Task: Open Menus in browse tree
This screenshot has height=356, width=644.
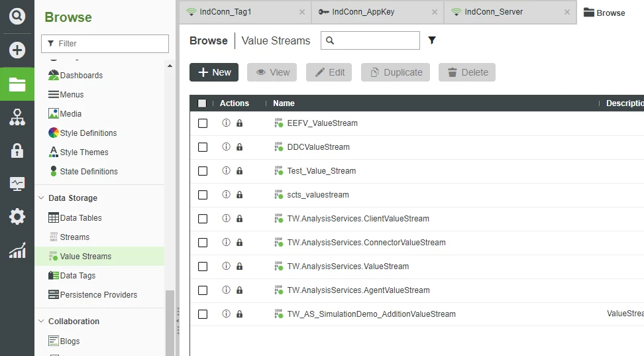Action: (x=66, y=95)
